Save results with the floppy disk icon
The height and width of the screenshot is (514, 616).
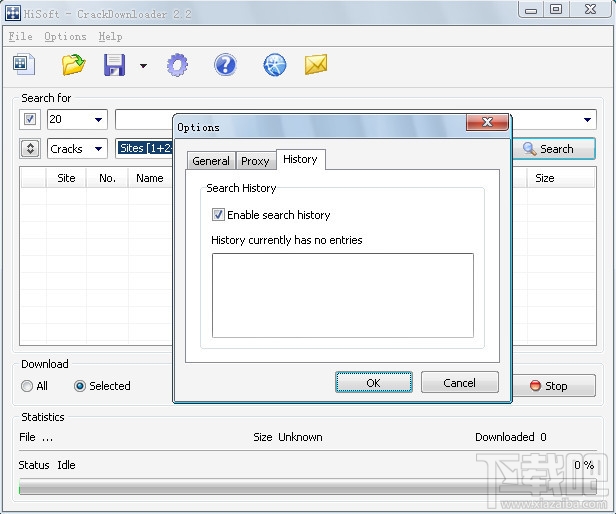[x=114, y=65]
